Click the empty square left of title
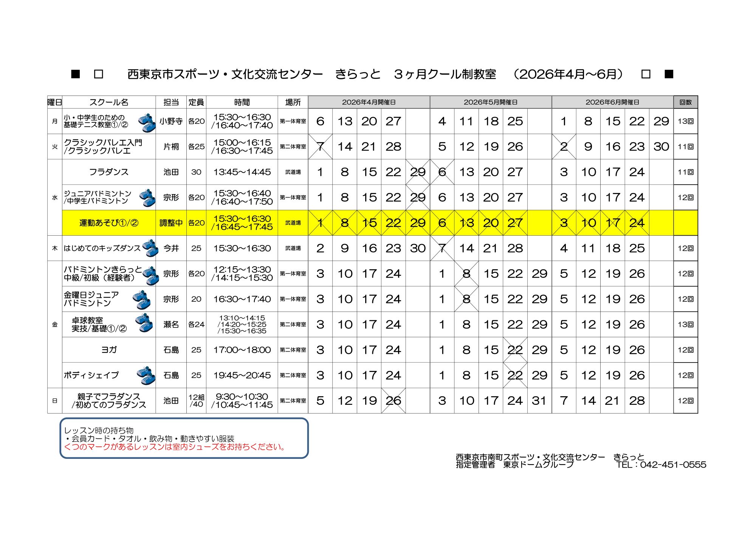Screen dimensions: 756x534 (x=99, y=74)
